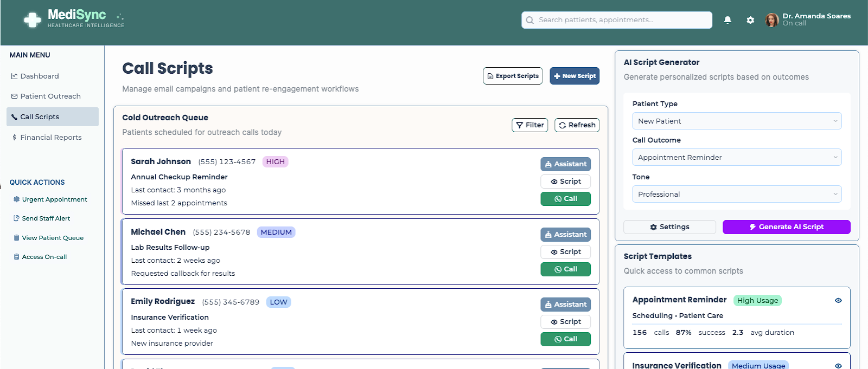The image size is (868, 369).
Task: Open Assistant for Emily Rodriguez
Action: (x=566, y=305)
